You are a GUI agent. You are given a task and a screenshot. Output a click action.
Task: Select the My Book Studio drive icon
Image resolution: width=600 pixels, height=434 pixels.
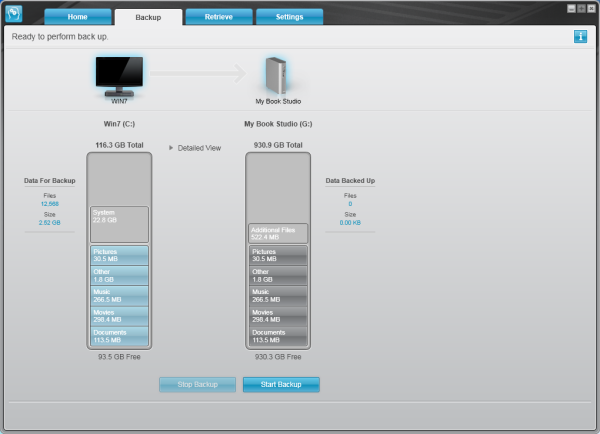pos(276,75)
